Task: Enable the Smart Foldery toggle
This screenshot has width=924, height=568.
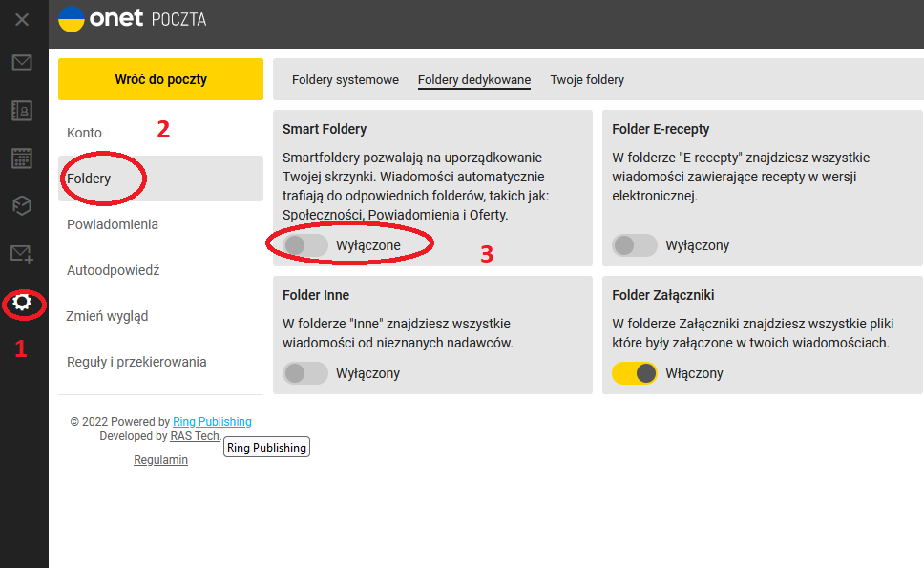Action: coord(305,245)
